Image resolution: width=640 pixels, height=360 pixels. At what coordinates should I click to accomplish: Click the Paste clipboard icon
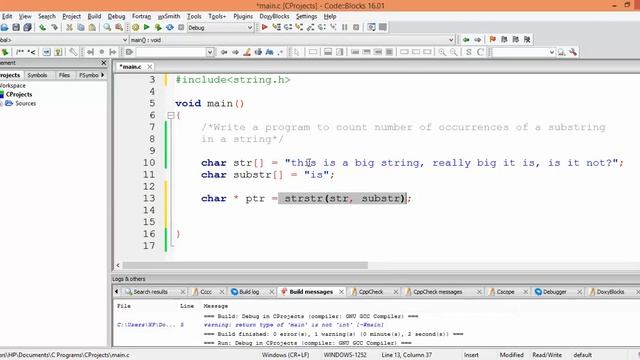click(92, 27)
